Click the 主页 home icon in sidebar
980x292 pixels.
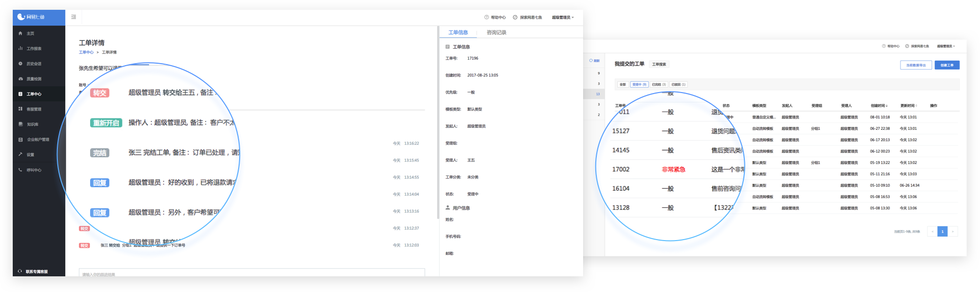click(21, 33)
